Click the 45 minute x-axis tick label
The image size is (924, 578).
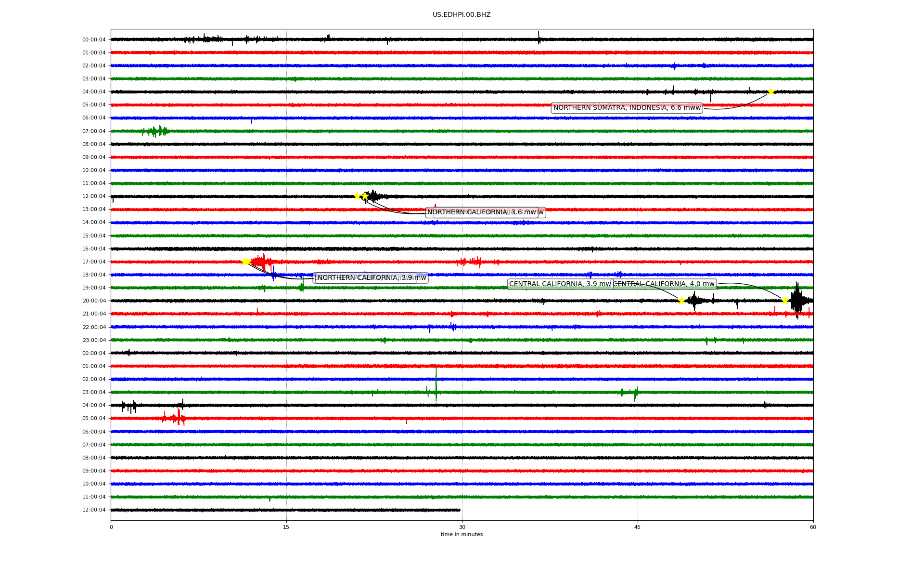tap(638, 527)
